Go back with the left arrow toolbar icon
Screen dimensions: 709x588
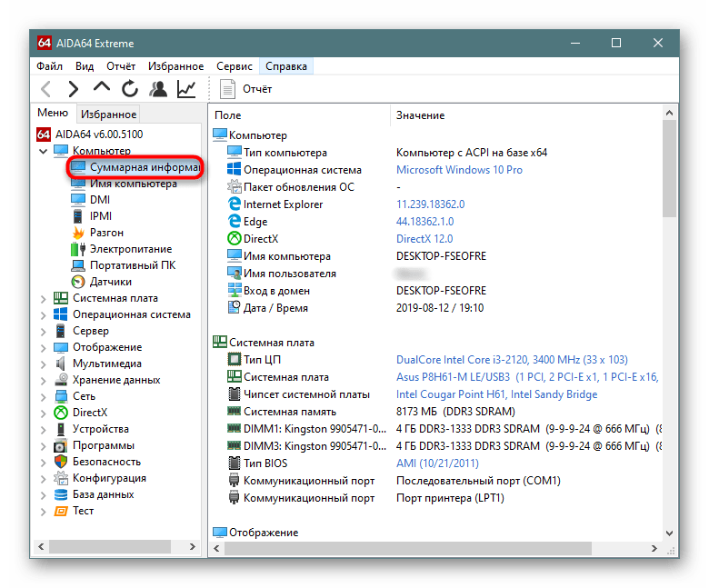[x=46, y=88]
